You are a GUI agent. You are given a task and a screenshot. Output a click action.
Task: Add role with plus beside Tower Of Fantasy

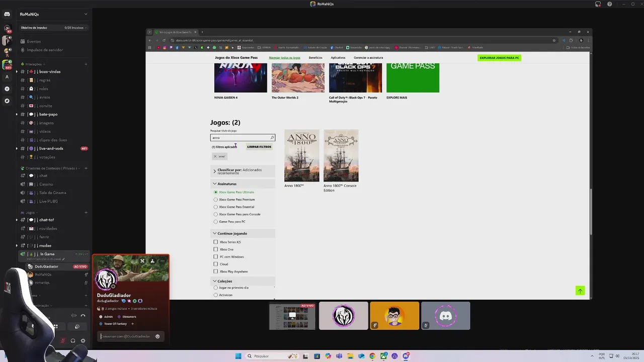(x=132, y=324)
